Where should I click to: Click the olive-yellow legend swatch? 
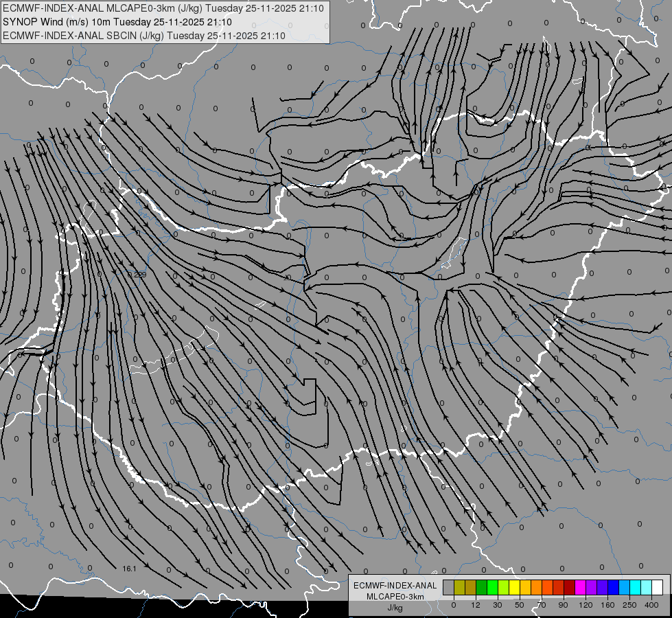(x=459, y=587)
